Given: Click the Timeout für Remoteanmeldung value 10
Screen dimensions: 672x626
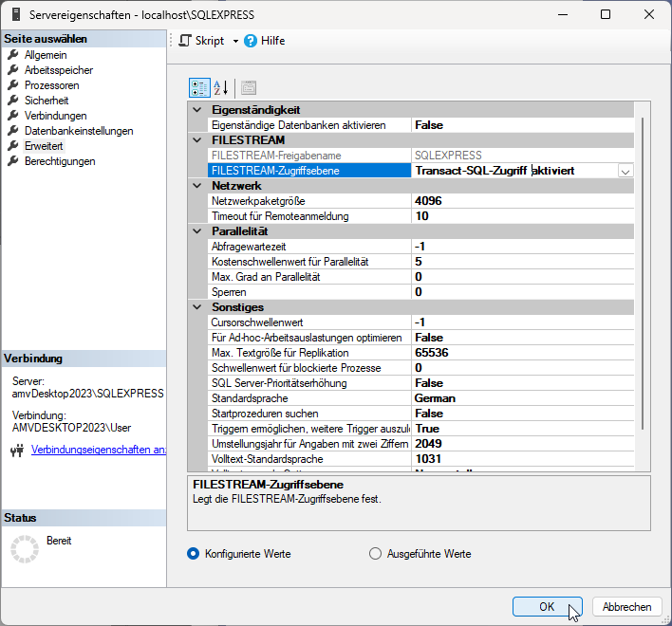Looking at the screenshot, I should pos(522,216).
